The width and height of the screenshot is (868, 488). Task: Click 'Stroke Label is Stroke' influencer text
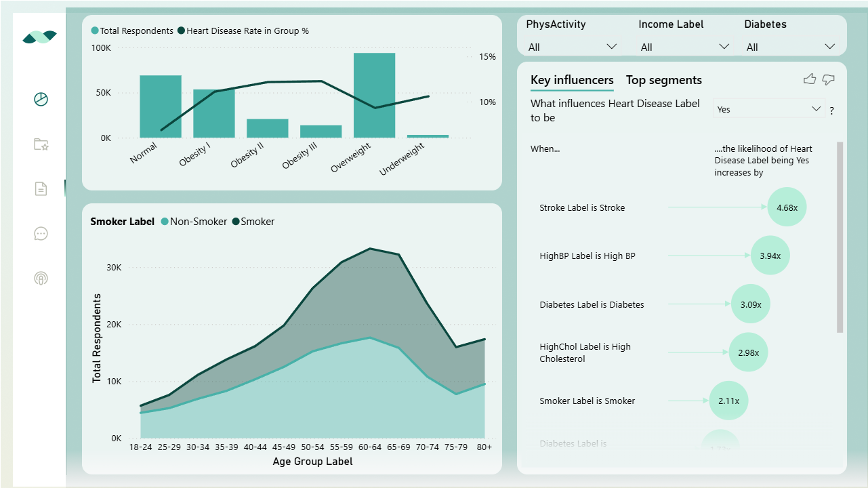[x=582, y=207]
